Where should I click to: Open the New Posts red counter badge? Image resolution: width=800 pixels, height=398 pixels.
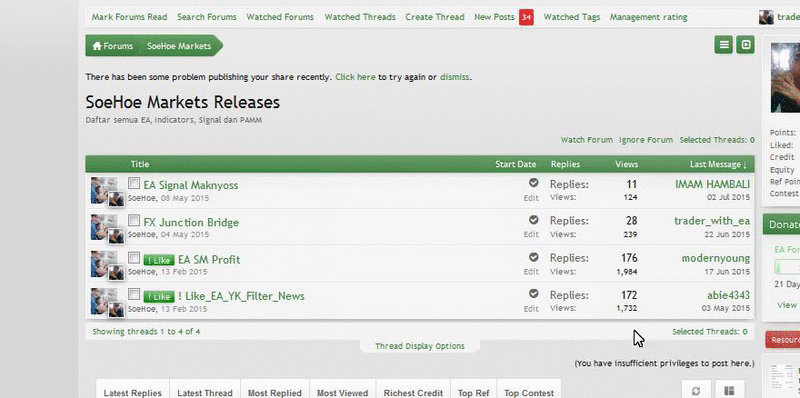[527, 17]
